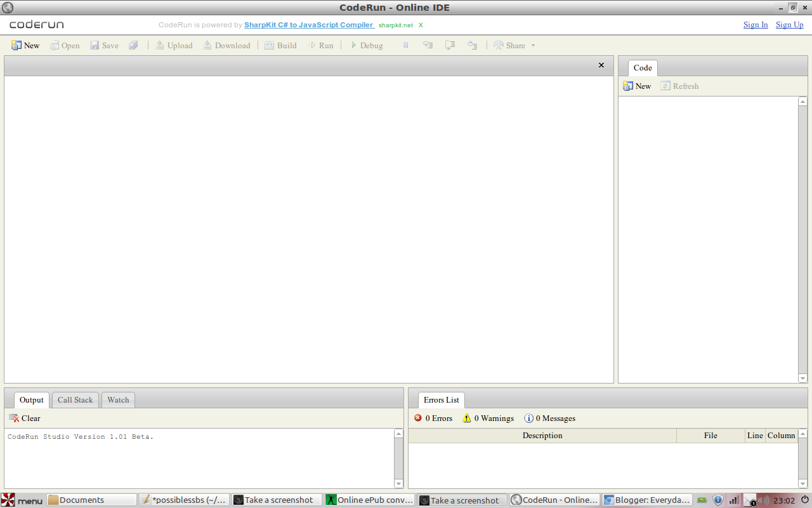Click the coderun logo
This screenshot has width=812, height=508.
tap(36, 25)
